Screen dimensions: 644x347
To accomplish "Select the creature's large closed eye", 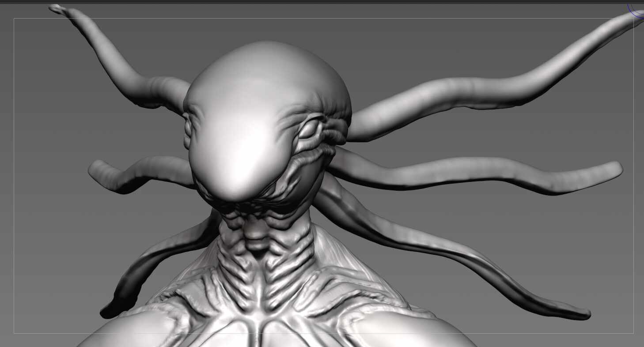I will coord(309,129).
